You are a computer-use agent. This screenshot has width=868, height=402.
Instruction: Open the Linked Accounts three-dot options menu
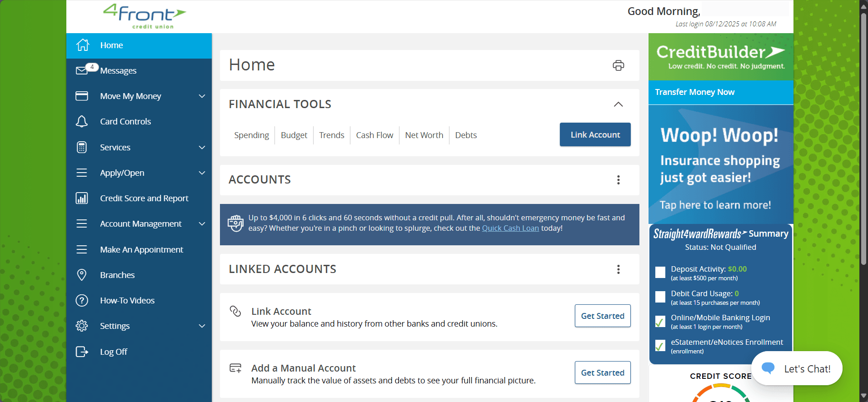click(619, 269)
